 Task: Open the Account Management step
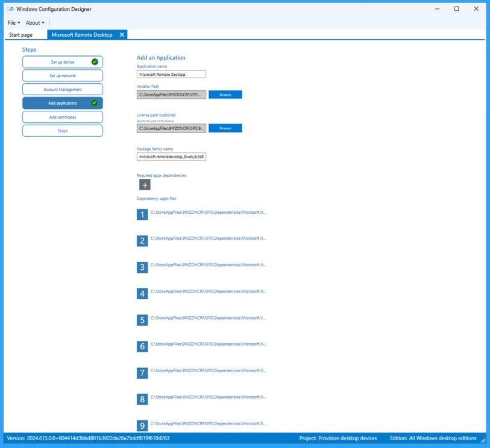pyautogui.click(x=63, y=89)
